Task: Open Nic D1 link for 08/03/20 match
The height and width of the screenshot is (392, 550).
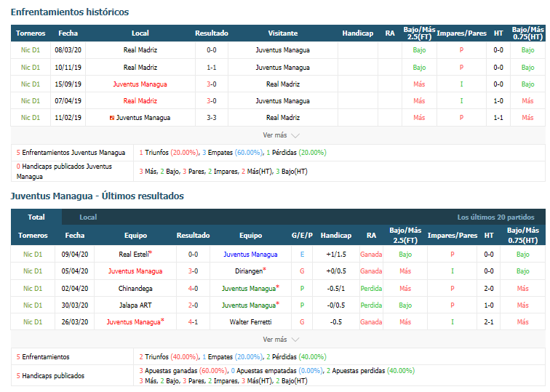Action: tap(31, 50)
